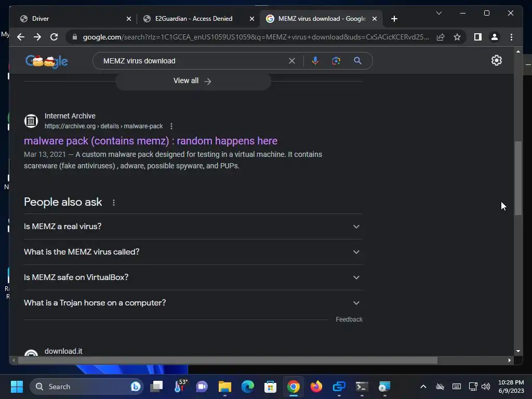
Task: Open the volume control in tray
Action: click(486, 387)
